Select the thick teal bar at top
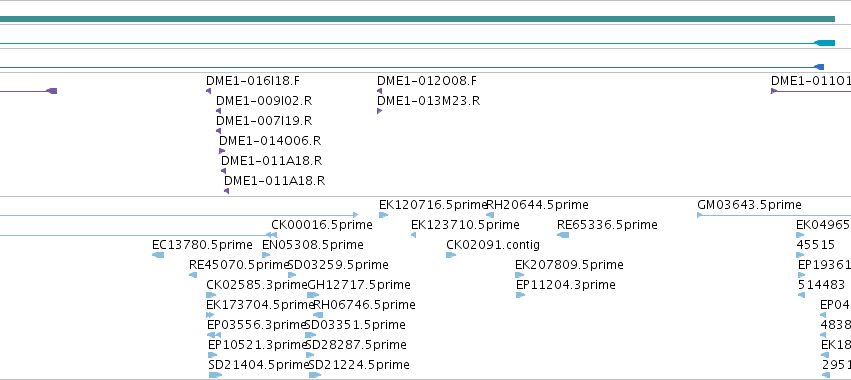 point(417,19)
